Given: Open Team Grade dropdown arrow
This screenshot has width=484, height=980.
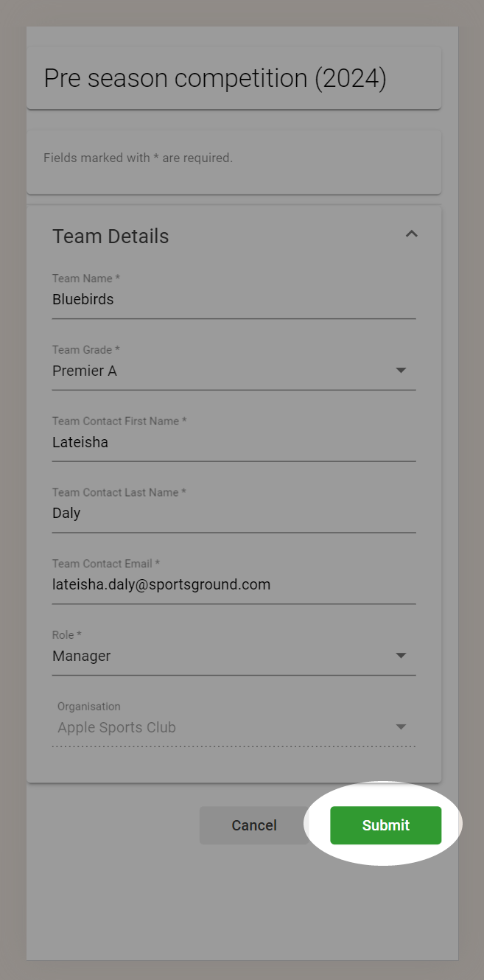Looking at the screenshot, I should (x=401, y=370).
